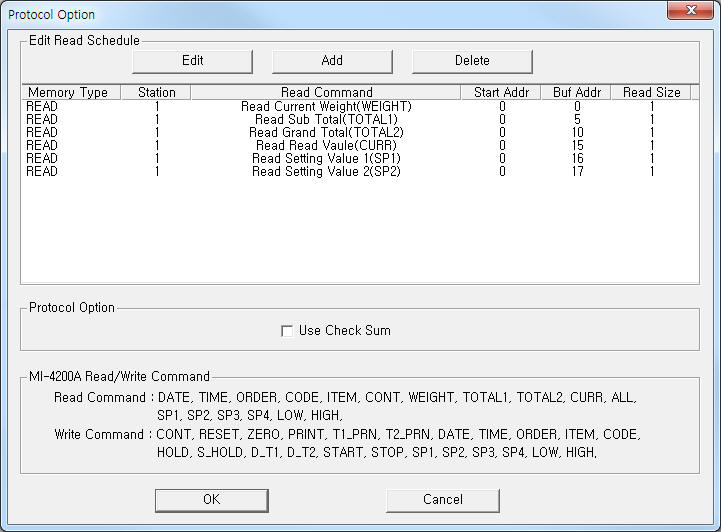Enable the Use Check Sum checkbox
The image size is (721, 532).
pos(288,331)
